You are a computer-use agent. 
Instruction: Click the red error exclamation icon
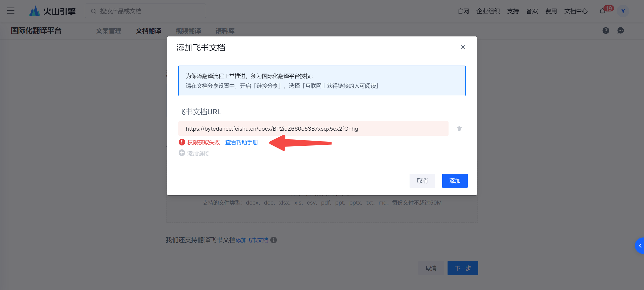pos(182,142)
